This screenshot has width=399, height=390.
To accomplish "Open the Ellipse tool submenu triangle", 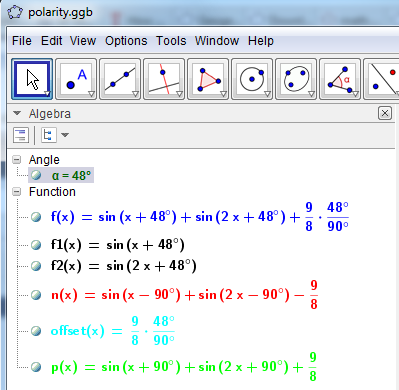I will pos(311,94).
